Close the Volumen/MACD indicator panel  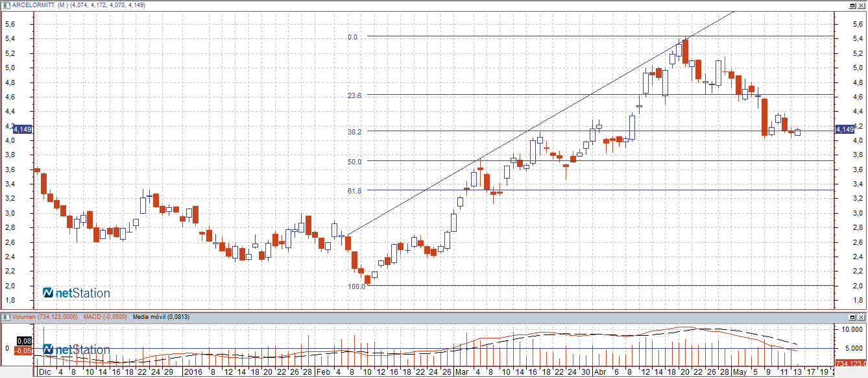point(862,316)
